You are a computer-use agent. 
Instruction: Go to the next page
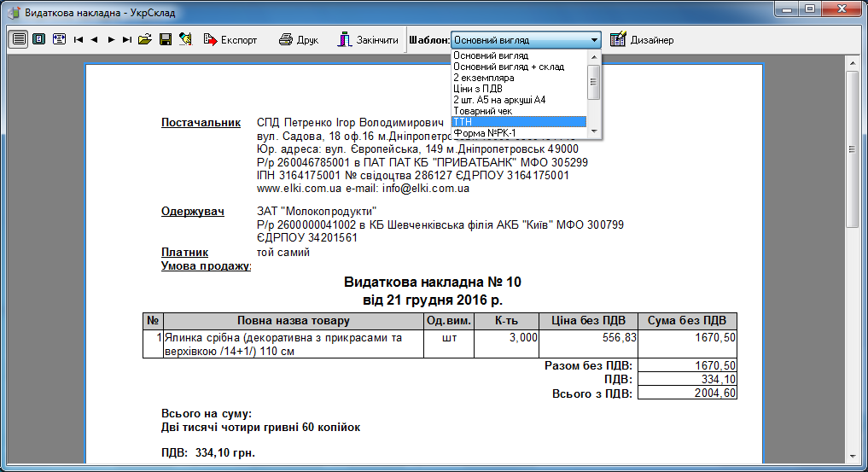[111, 40]
